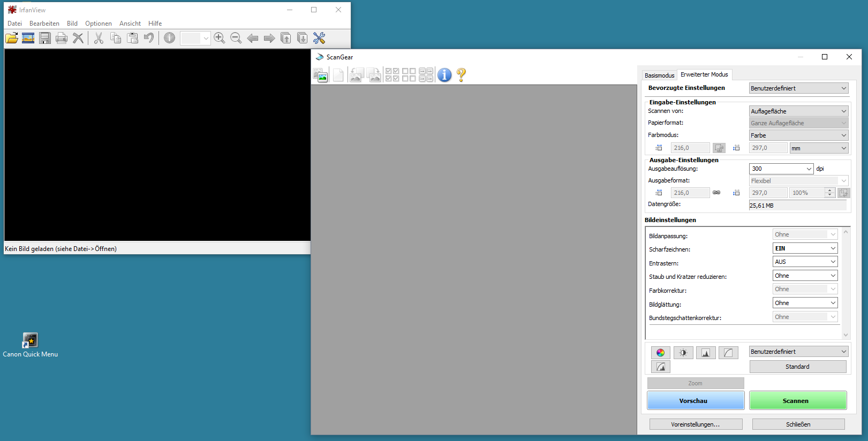Switch to the Basismodus tab
The image size is (868, 441).
[660, 75]
